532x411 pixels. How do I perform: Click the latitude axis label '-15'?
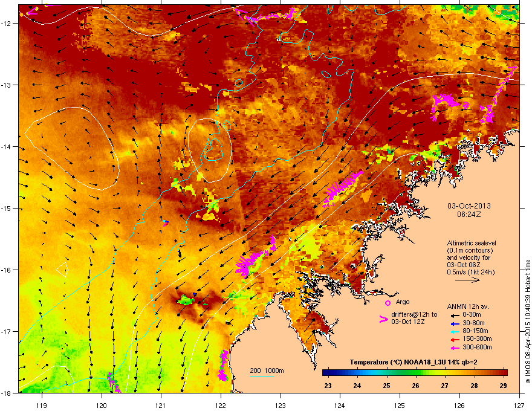[6, 208]
